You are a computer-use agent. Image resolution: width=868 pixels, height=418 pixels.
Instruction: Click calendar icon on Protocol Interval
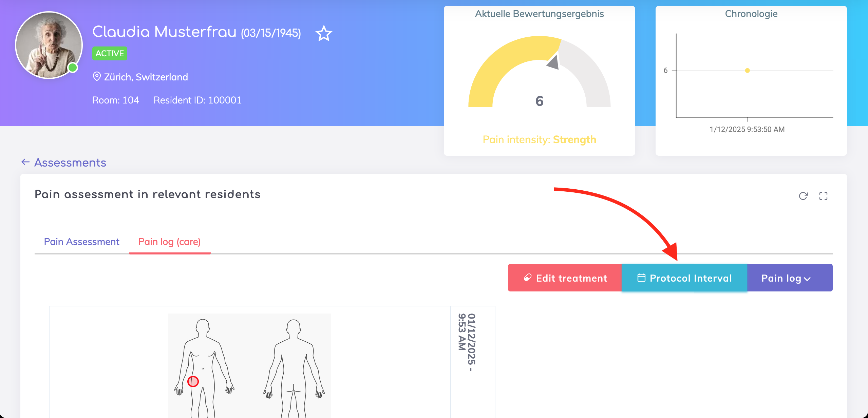[641, 278]
